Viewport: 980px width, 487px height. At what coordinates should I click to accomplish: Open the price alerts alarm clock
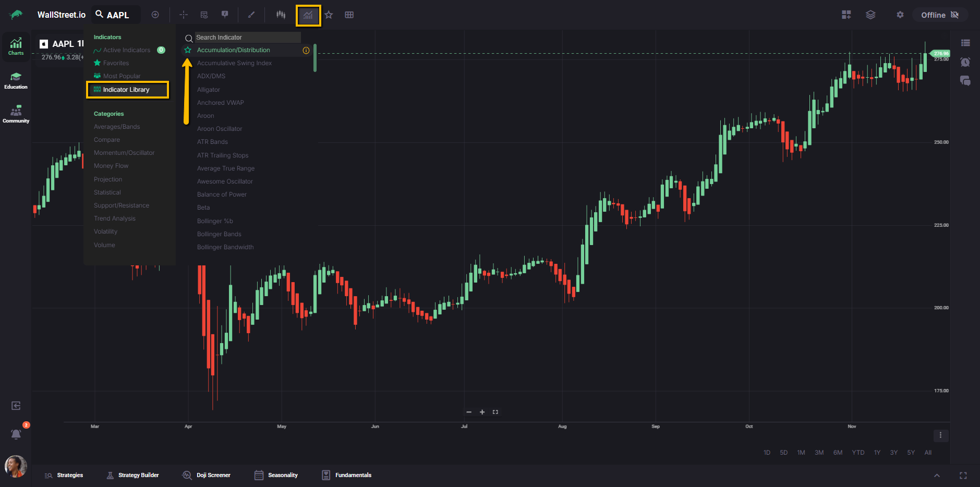(965, 62)
